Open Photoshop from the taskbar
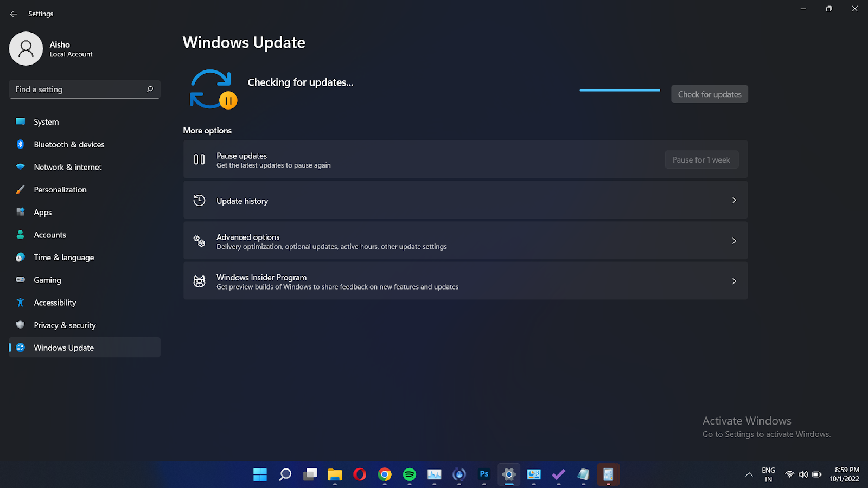 [484, 475]
